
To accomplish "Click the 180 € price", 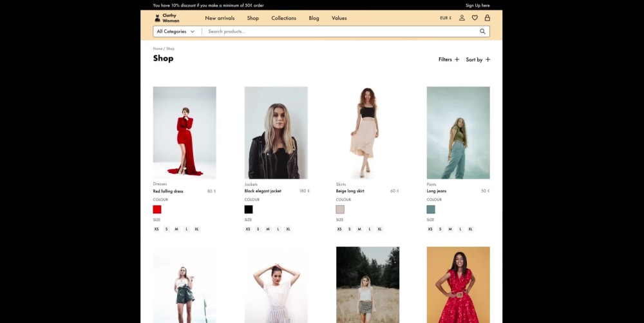I will pos(304,191).
